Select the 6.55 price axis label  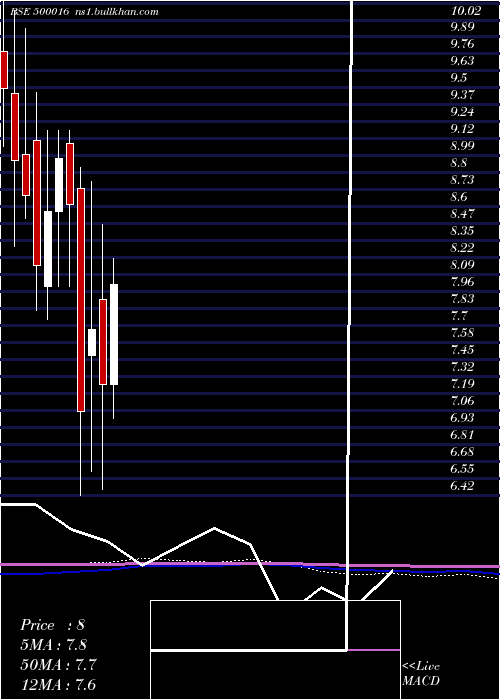click(462, 469)
